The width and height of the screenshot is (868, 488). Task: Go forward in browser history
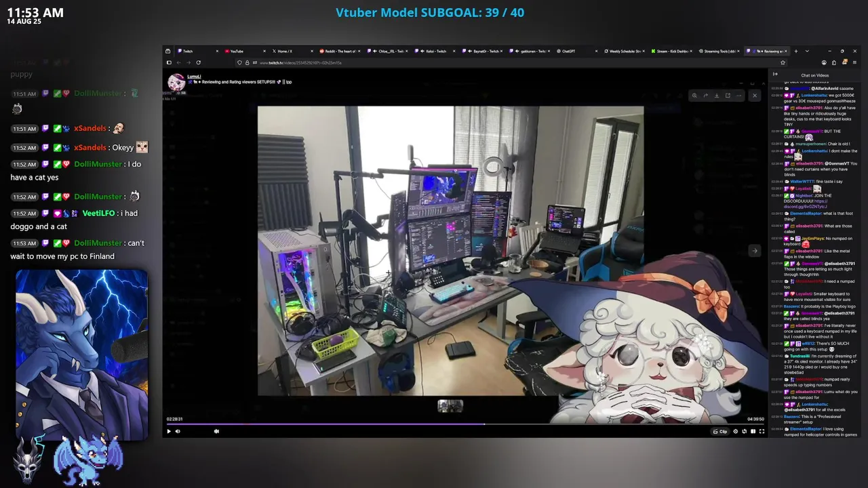(189, 62)
